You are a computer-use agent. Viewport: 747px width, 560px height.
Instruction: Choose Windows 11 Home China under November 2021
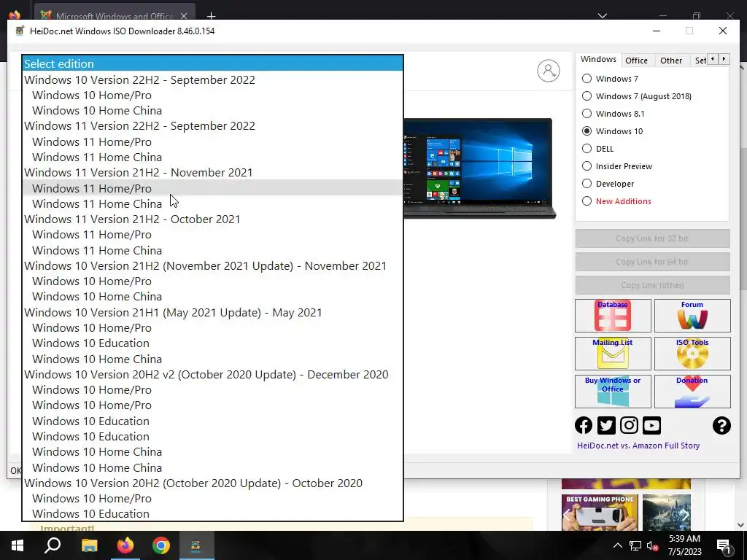click(x=213, y=204)
